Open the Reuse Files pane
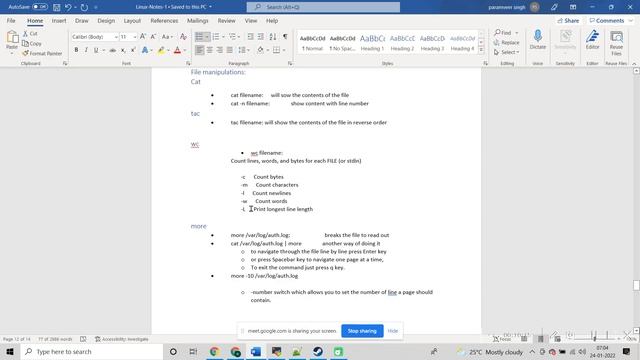The width and height of the screenshot is (640, 360). (x=616, y=42)
